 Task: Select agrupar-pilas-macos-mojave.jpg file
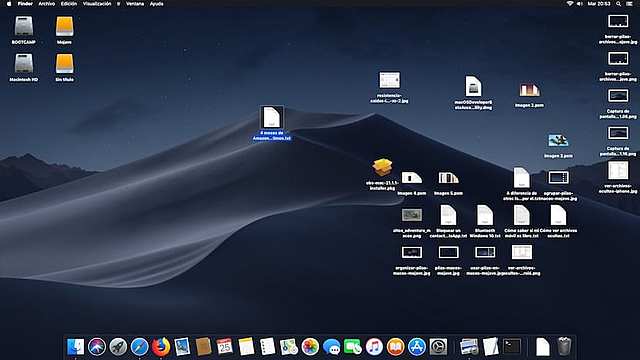pyautogui.click(x=558, y=178)
